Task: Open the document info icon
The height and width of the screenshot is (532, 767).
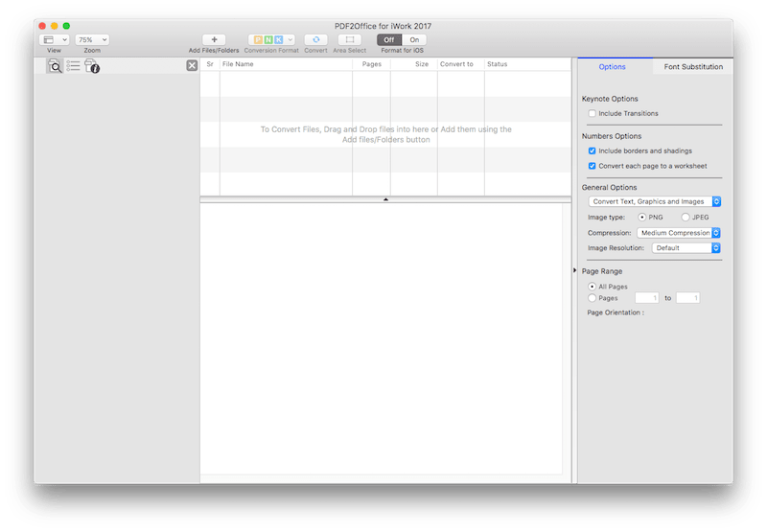Action: [x=92, y=66]
